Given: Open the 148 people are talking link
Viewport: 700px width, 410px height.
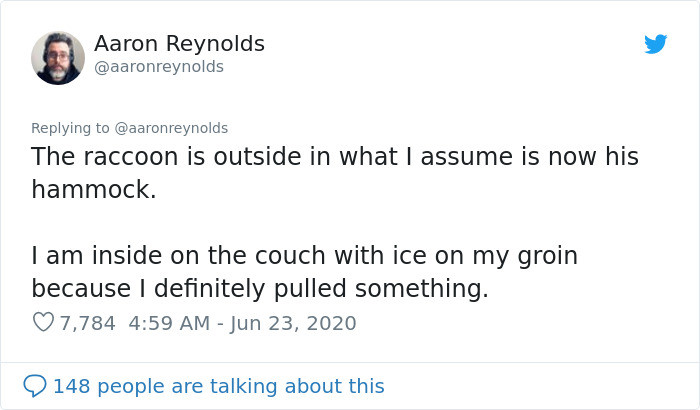Looking at the screenshot, I should (218, 385).
